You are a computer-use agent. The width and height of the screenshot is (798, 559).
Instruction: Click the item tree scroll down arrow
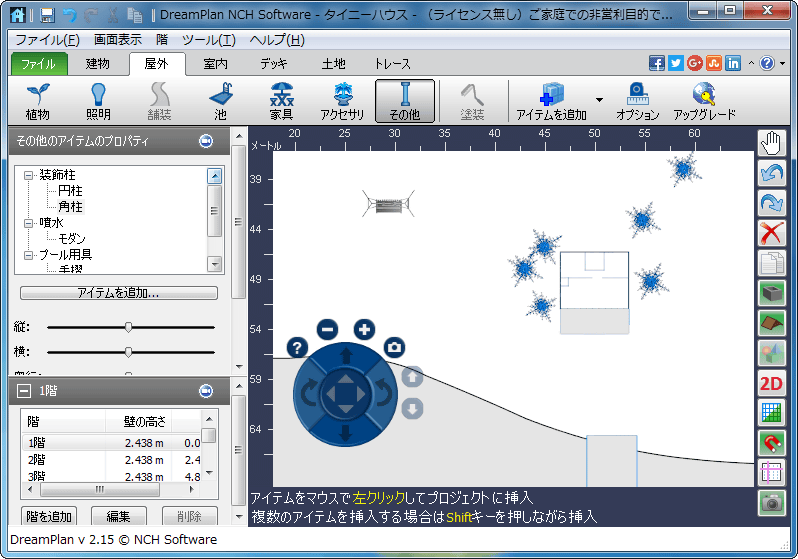215,265
